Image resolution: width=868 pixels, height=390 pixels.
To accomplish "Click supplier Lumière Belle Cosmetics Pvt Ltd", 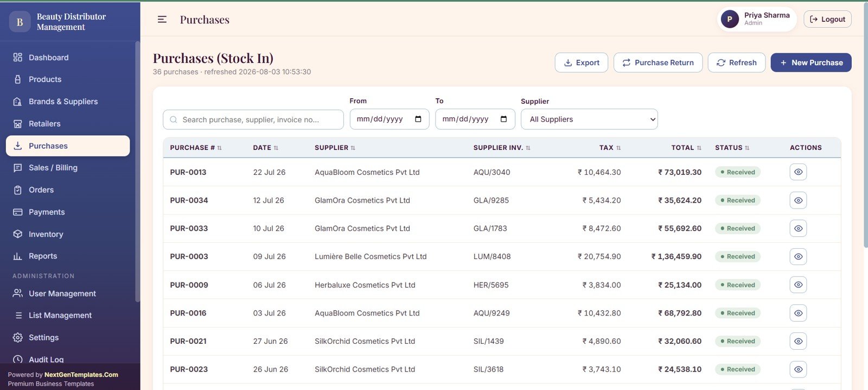I will (x=371, y=256).
